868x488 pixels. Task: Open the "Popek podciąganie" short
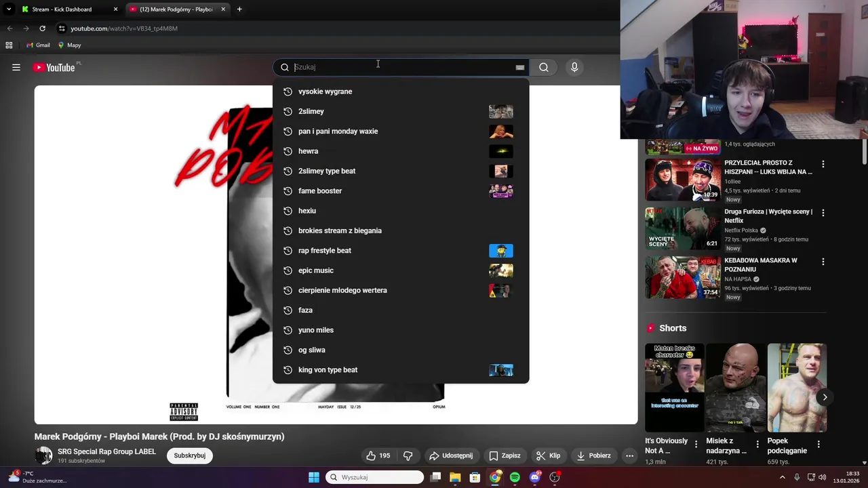[797, 388]
